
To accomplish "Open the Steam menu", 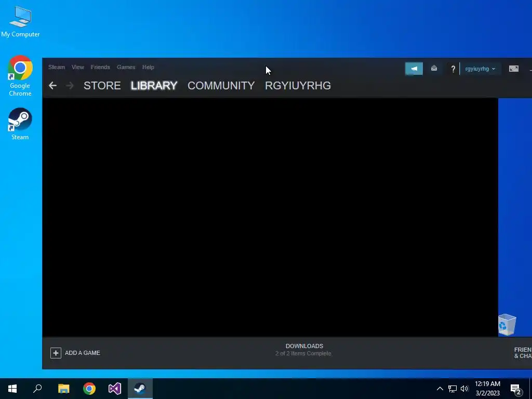I will pos(56,67).
